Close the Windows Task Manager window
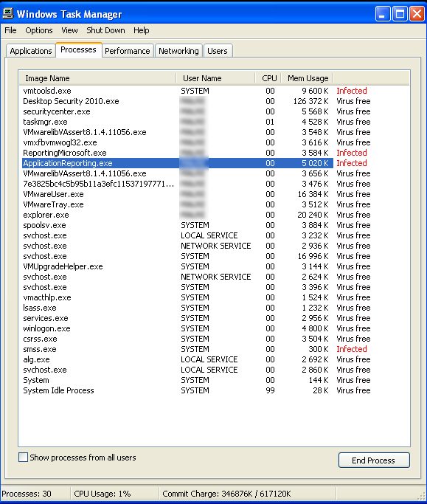 (x=417, y=14)
